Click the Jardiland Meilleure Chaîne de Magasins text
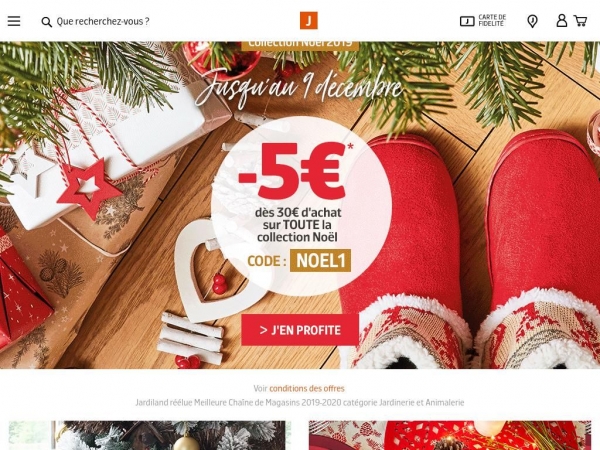Screen dimensions: 600x450 click(300, 403)
